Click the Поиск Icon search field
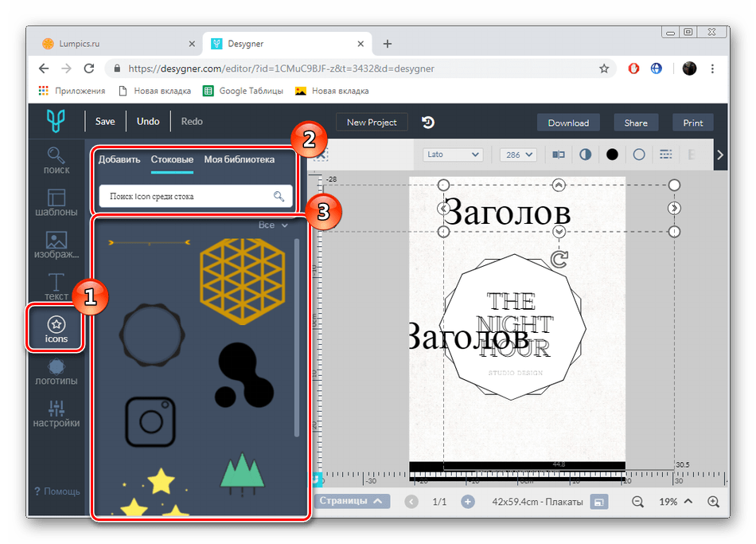This screenshot has width=756, height=544. pyautogui.click(x=197, y=196)
